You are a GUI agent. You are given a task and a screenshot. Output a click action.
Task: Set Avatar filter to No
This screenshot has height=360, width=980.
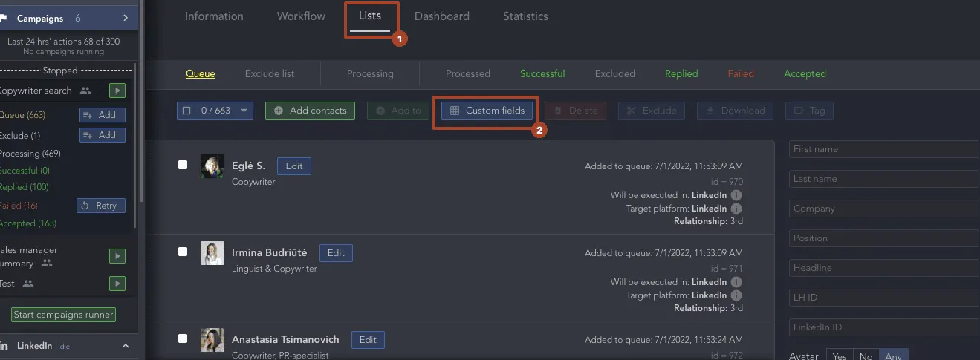[x=866, y=356]
